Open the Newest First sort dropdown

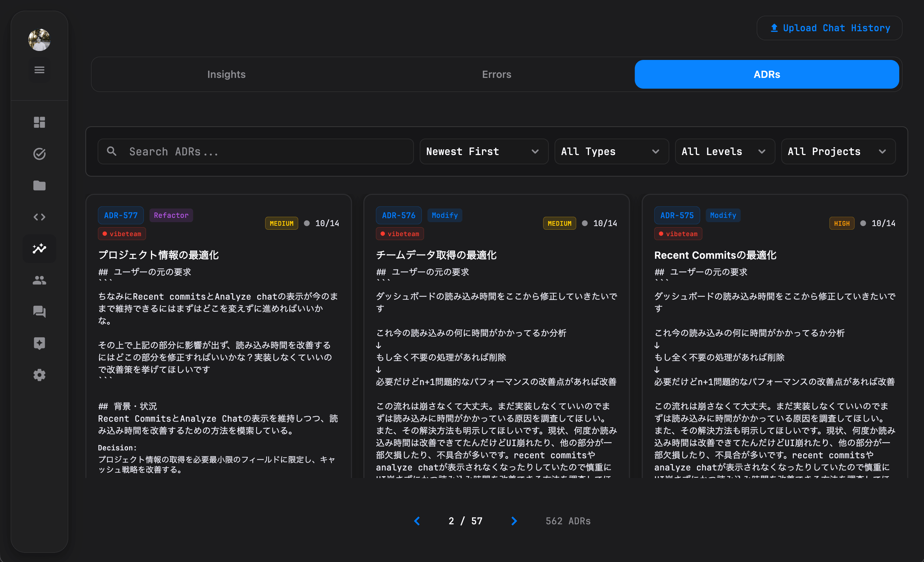coord(484,151)
